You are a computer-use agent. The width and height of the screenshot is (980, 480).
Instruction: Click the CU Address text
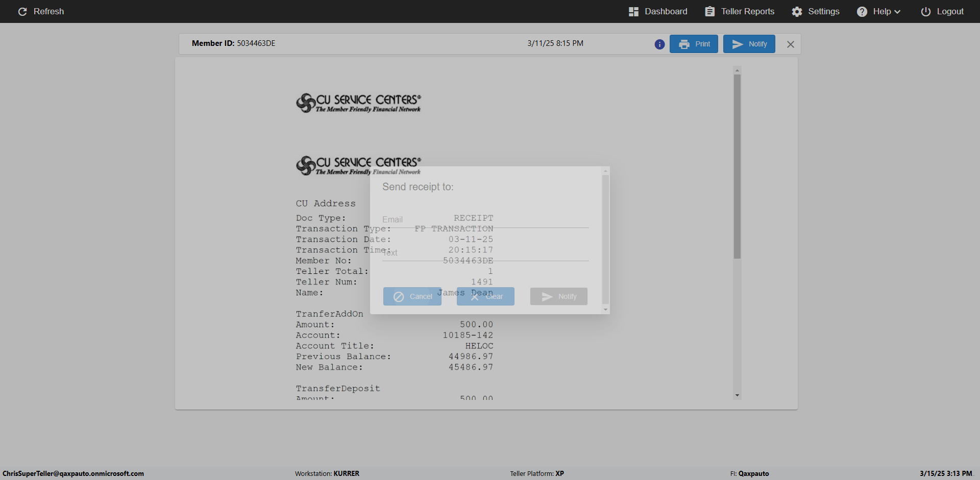tap(326, 204)
